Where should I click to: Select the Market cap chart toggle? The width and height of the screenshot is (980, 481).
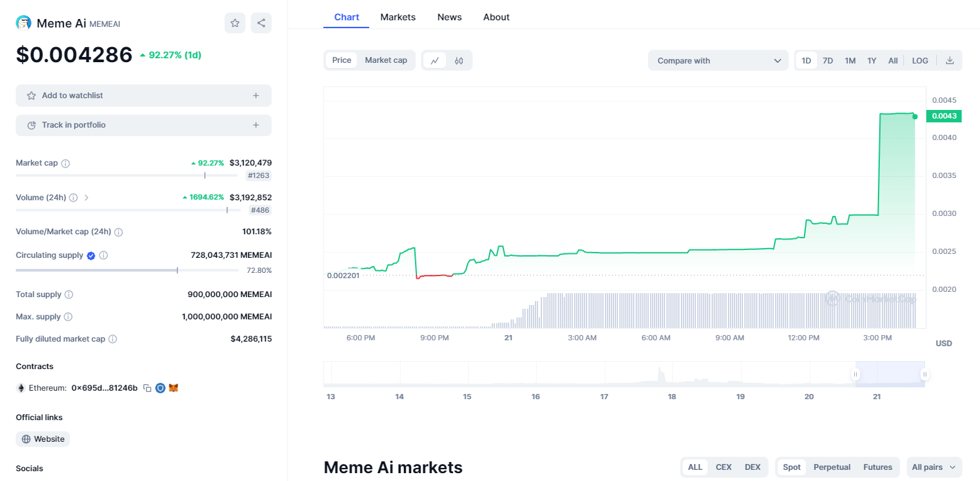pyautogui.click(x=386, y=60)
